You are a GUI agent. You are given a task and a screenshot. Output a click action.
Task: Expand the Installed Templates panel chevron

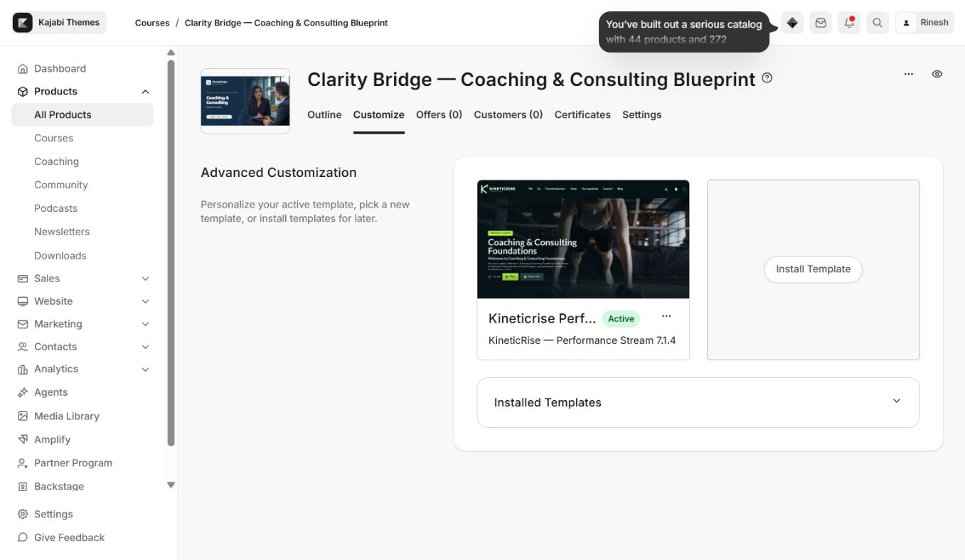tap(897, 401)
